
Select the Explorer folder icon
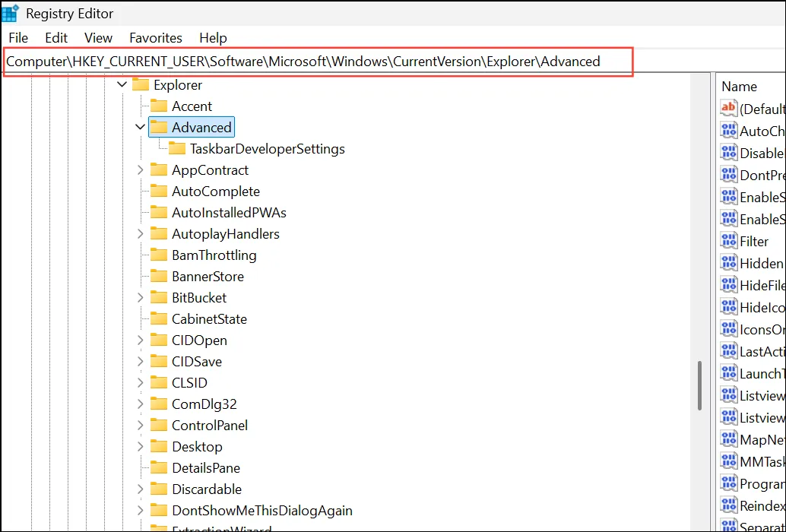pos(141,84)
